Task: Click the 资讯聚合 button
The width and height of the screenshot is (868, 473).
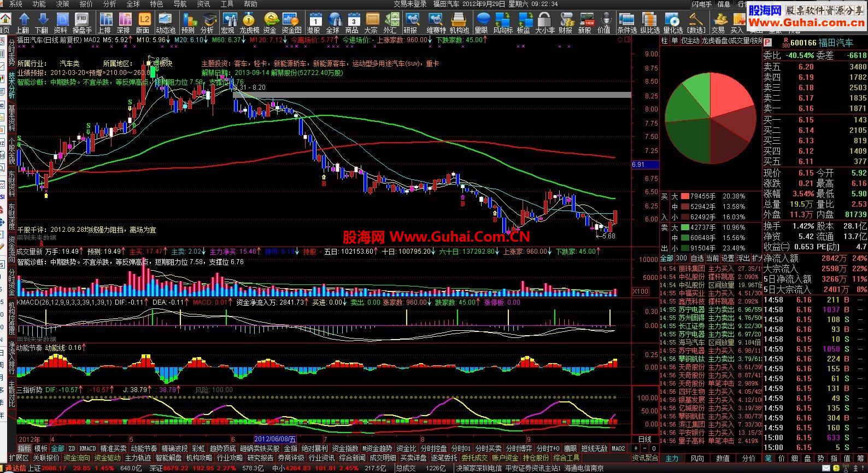Action: (x=645, y=458)
